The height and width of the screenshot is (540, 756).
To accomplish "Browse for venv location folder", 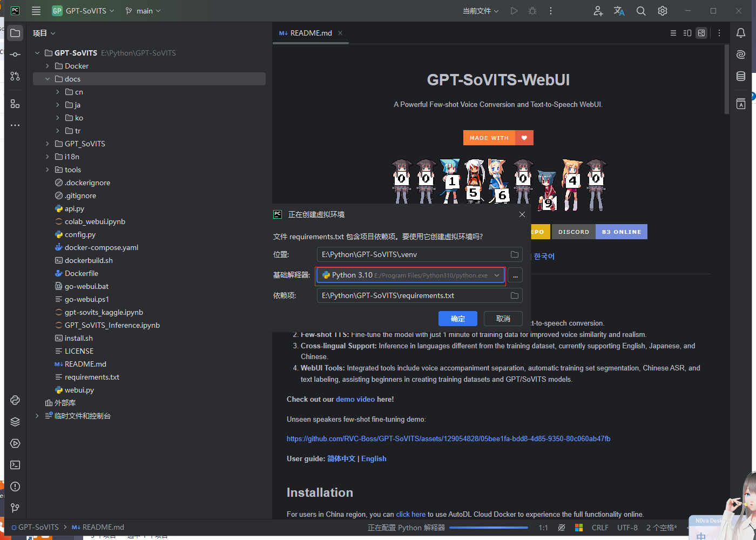I will click(515, 254).
